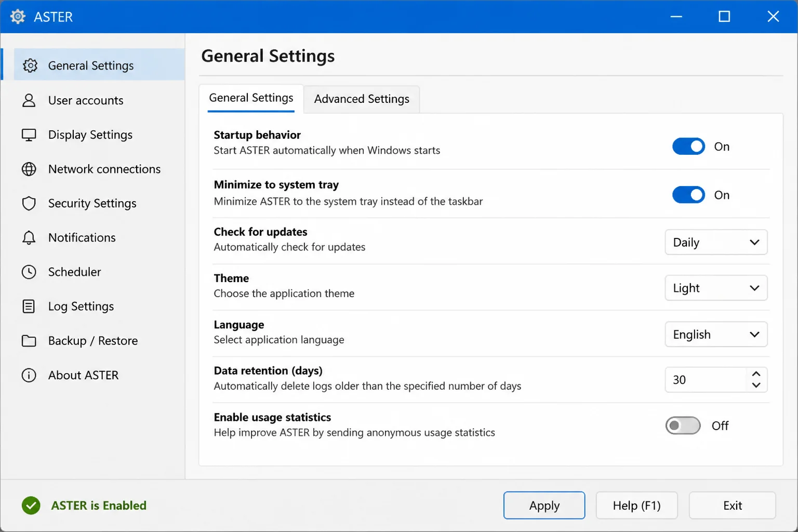Click the Data retention value field showing 30
Screen dimensions: 798x532
coord(706,380)
